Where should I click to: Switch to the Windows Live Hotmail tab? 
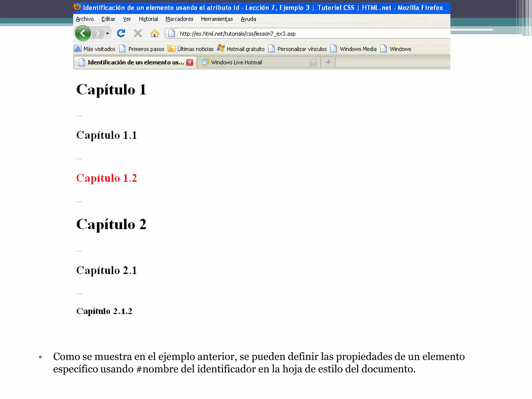pyautogui.click(x=259, y=62)
